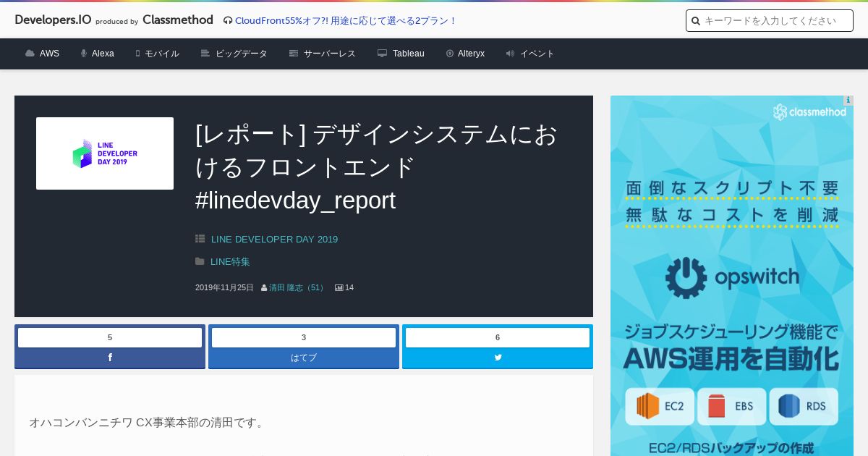Viewport: 868px width, 456px height.
Task: Click the ad info icon on the banner
Action: click(x=848, y=101)
